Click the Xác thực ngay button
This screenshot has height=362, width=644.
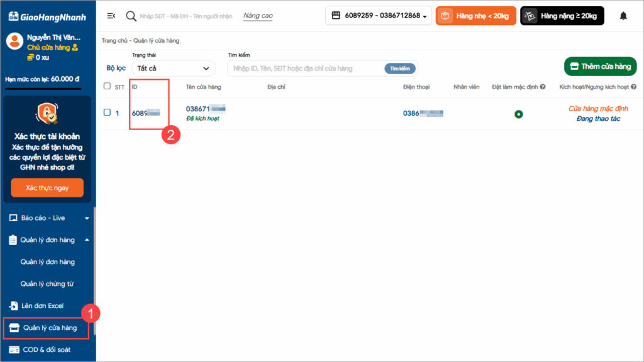pos(47,187)
